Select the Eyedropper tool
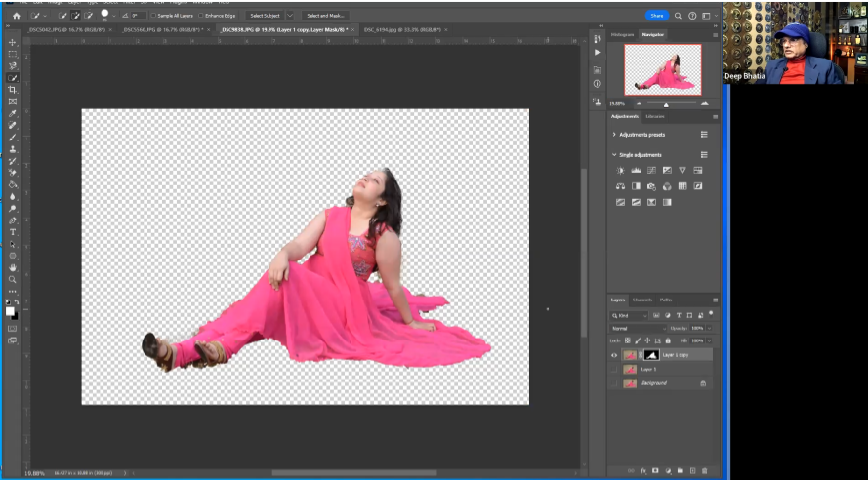 pyautogui.click(x=13, y=113)
